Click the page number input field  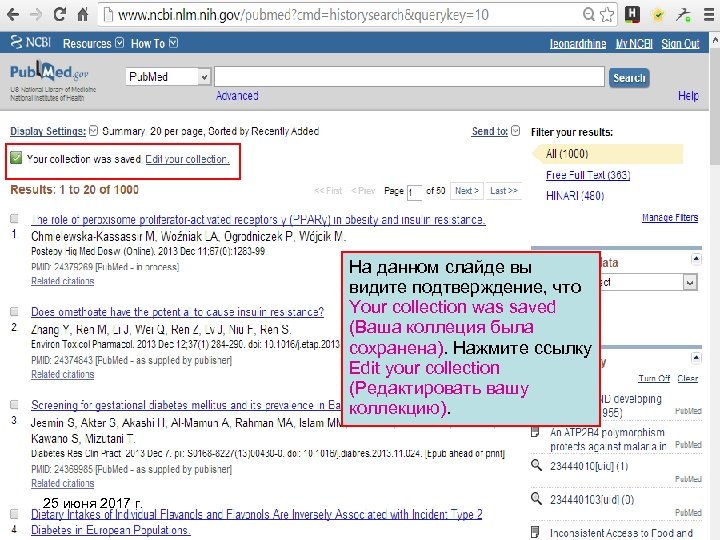[x=414, y=192]
